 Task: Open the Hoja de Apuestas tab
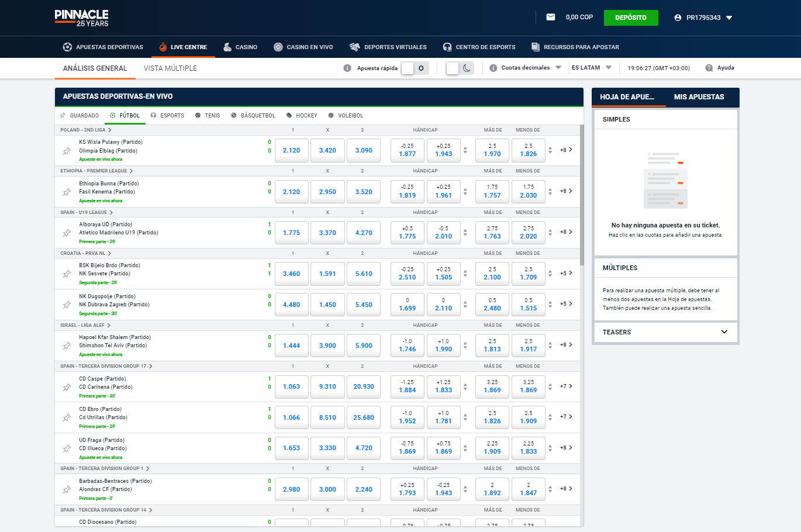tap(629, 97)
